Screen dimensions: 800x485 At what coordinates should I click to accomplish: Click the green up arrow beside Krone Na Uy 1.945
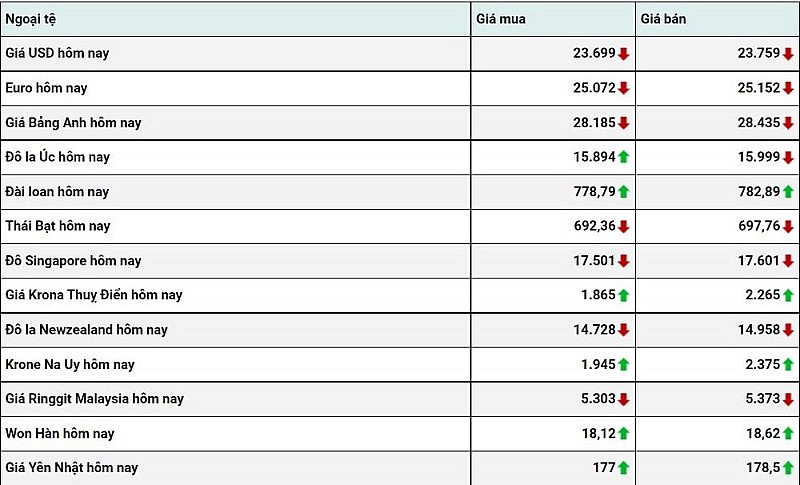coord(623,364)
